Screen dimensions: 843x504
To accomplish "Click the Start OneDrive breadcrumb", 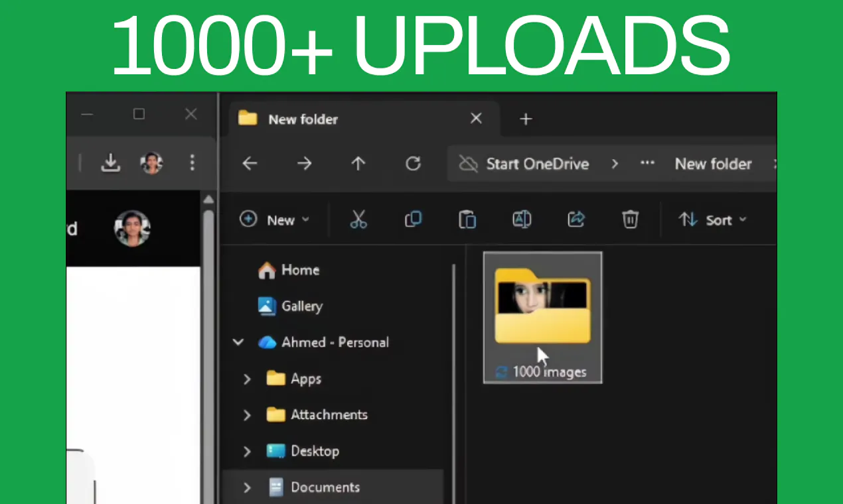I will click(x=537, y=164).
